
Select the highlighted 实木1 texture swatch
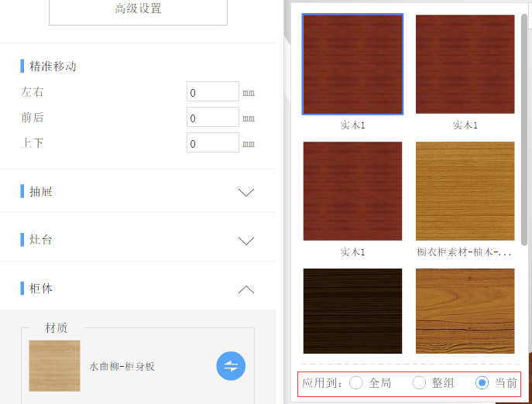352,64
